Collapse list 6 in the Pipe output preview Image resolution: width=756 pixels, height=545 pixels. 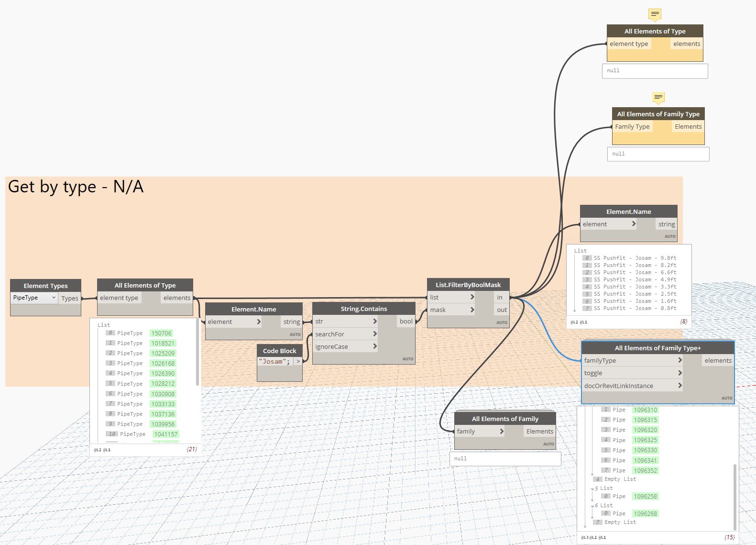point(593,506)
